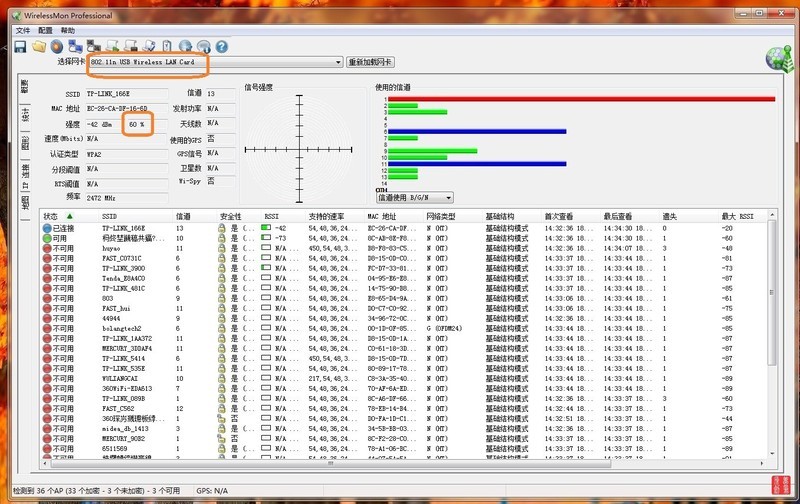Click the gray networked computers toolbar icon

[x=93, y=46]
